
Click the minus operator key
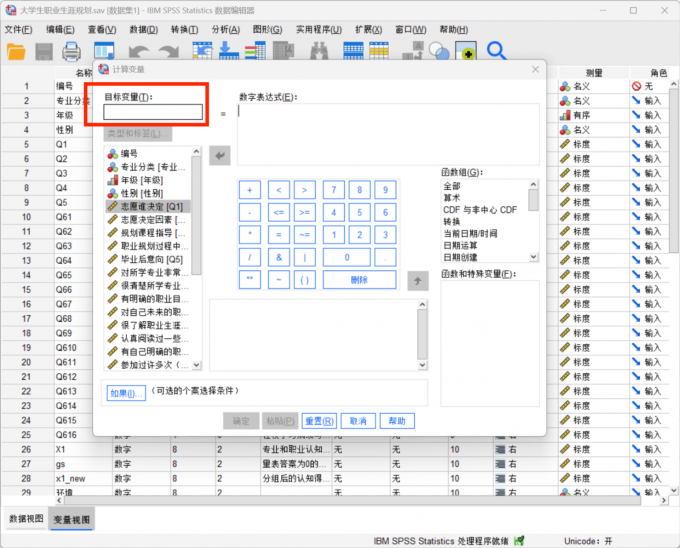click(250, 212)
